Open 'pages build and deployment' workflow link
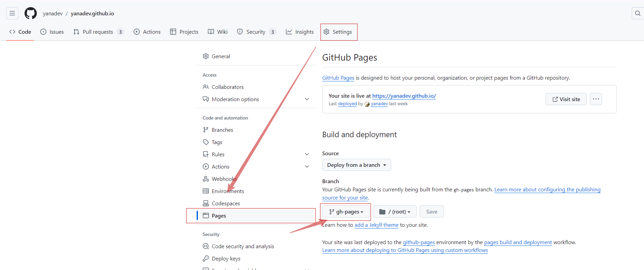Screen dimensions: 644x270 click(518, 242)
